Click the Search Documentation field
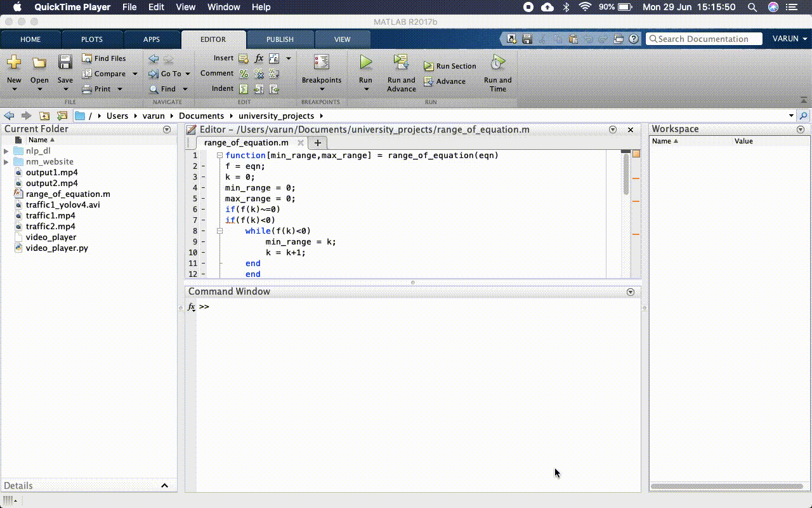Screen dimensions: 812x508 point(704,39)
